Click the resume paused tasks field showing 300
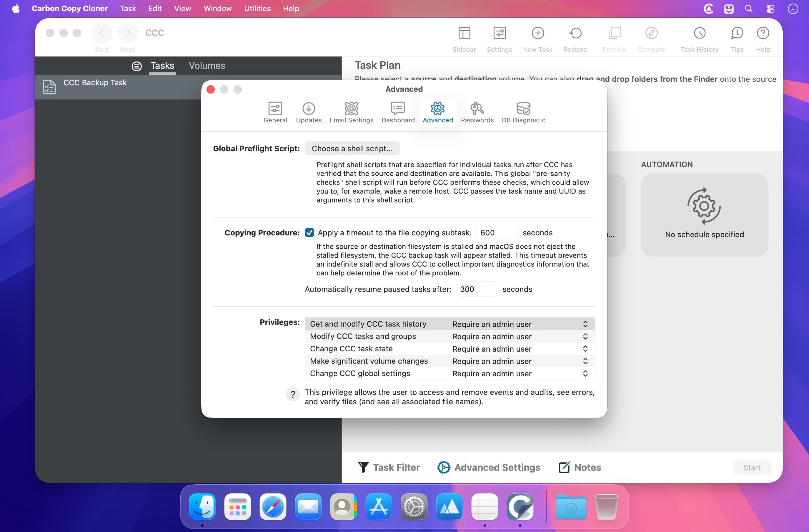The width and height of the screenshot is (809, 532). coord(477,289)
